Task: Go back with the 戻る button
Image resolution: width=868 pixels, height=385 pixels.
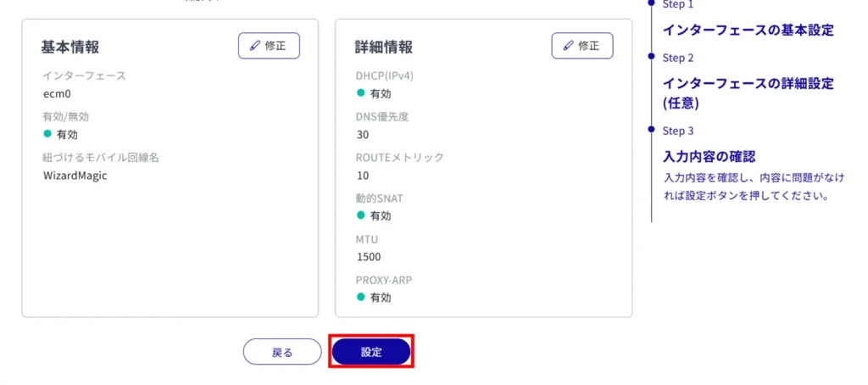Action: click(282, 352)
